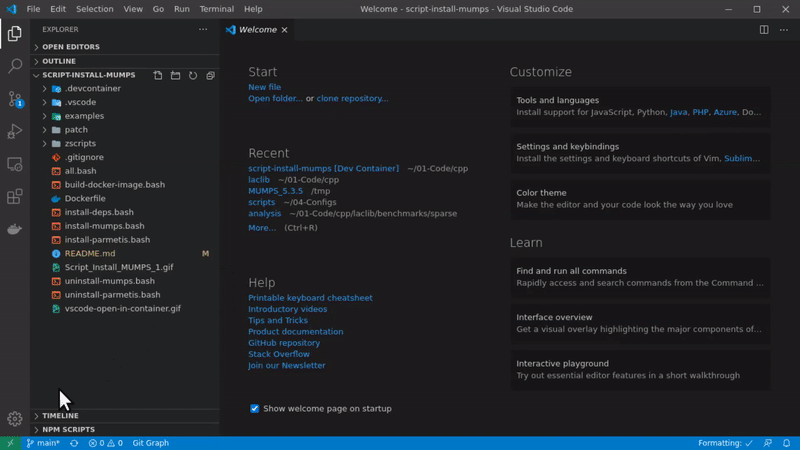Click the New Folder icon in explorer header
The width and height of the screenshot is (800, 450).
click(x=176, y=75)
